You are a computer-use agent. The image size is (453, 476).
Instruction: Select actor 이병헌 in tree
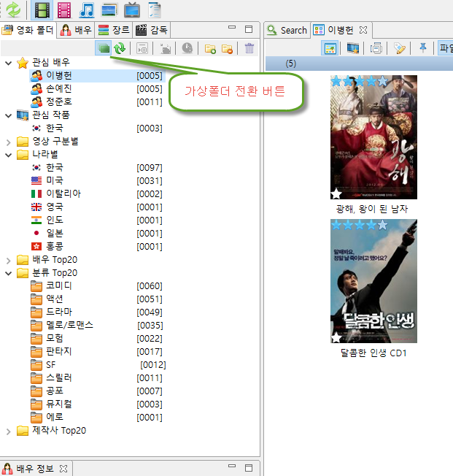pyautogui.click(x=97, y=76)
